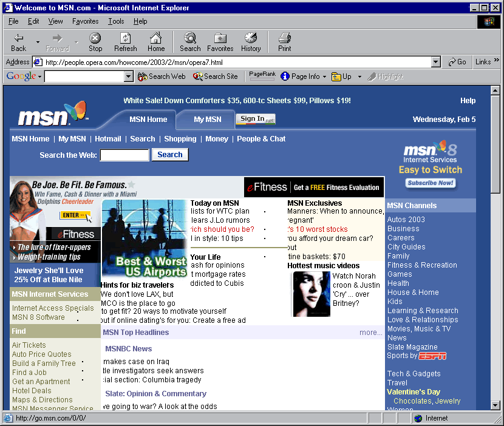This screenshot has height=426, width=504.
Task: Click the vertical scrollbar down arrow
Action: coord(495,405)
